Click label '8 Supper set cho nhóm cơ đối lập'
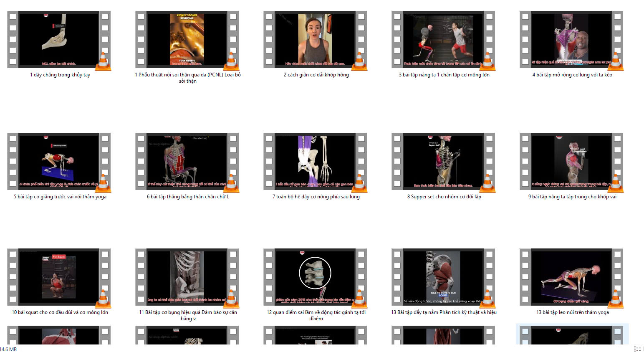 tap(444, 197)
